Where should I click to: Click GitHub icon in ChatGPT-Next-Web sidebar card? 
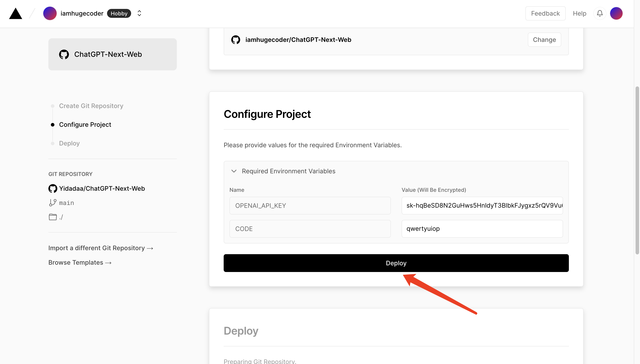(x=64, y=54)
